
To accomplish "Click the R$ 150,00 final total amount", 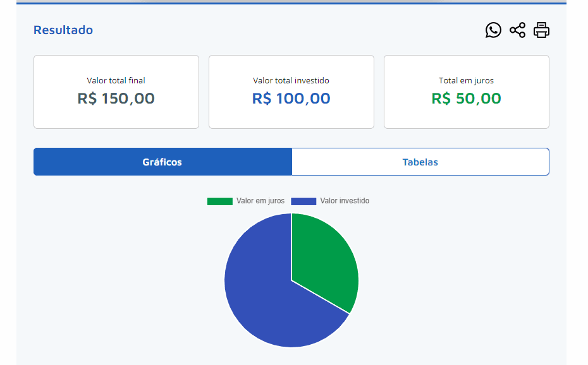I will point(116,99).
